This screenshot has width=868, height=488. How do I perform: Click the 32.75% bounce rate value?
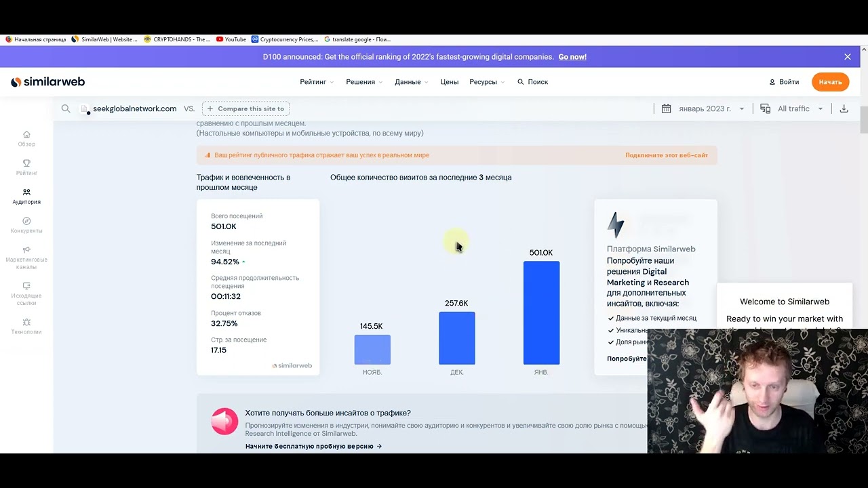coord(224,323)
